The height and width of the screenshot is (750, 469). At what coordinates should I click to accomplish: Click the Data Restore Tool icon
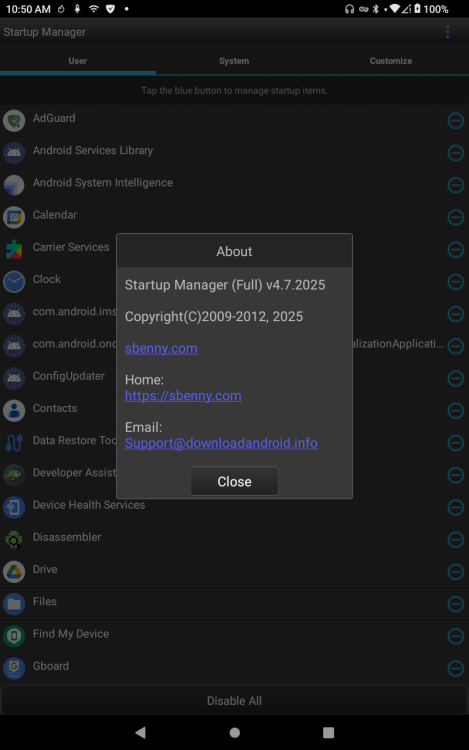(14, 443)
